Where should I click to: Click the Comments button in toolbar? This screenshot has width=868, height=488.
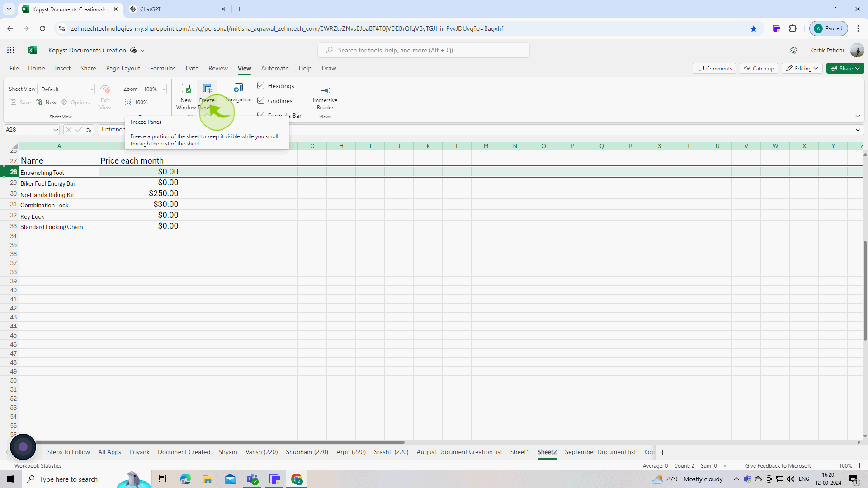point(714,68)
